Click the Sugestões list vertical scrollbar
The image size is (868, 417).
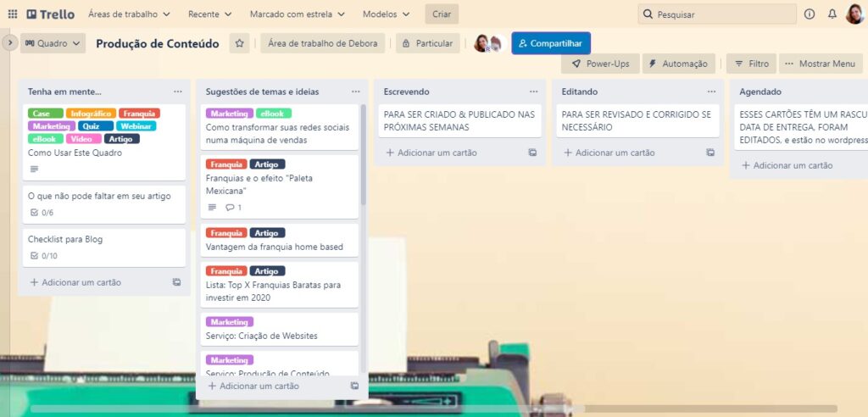click(x=363, y=155)
